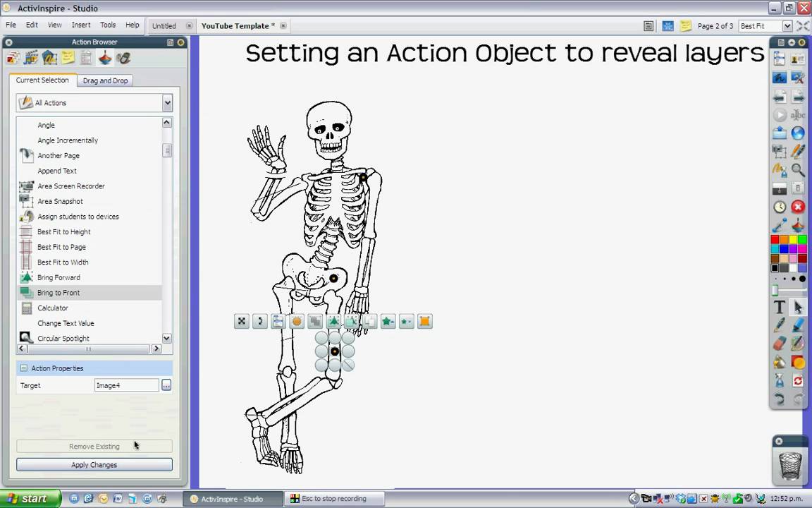Click the Reset Page icon
The width and height of the screenshot is (812, 508).
point(798,381)
